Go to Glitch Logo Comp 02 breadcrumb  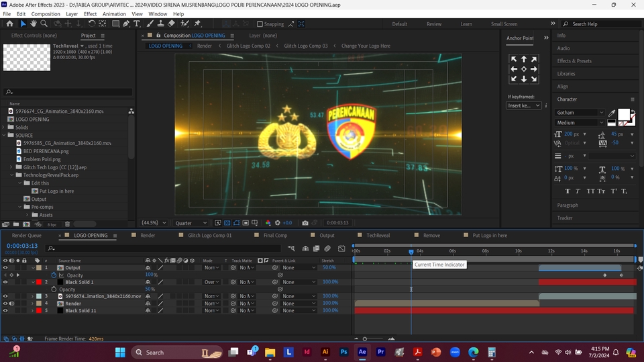248,46
